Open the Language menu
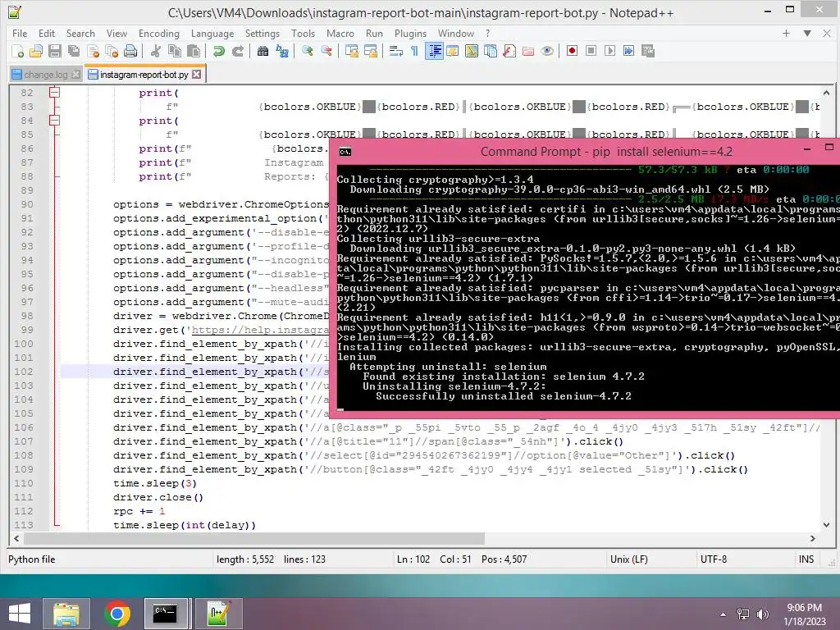The height and width of the screenshot is (630, 840). (x=212, y=33)
